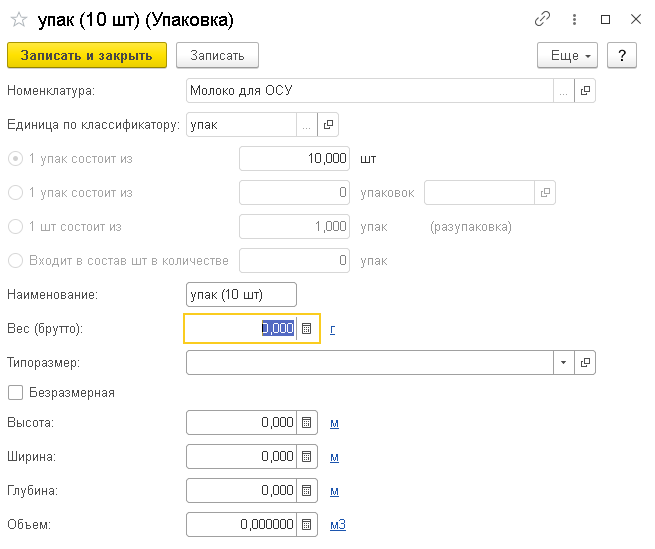655x549 pixels.
Task: Select radio '1 шт состоит из'
Action: (15, 226)
